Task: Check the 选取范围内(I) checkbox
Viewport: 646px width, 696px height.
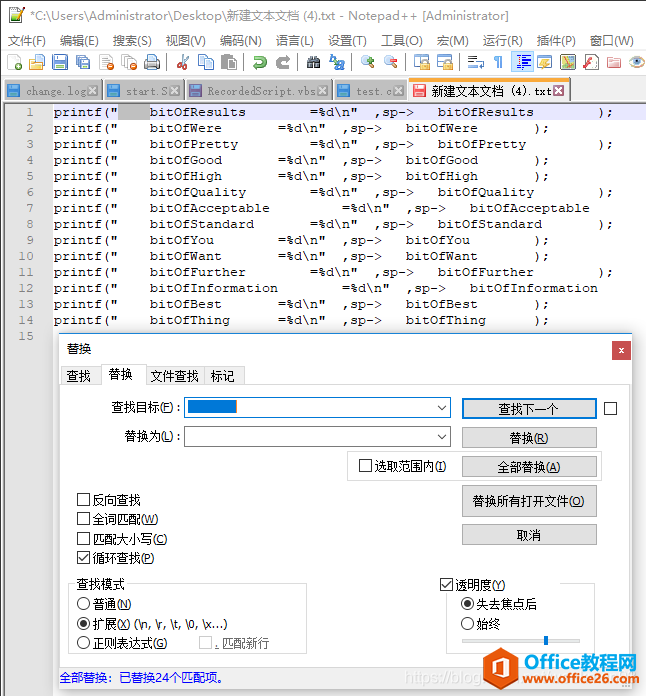Action: pos(365,466)
